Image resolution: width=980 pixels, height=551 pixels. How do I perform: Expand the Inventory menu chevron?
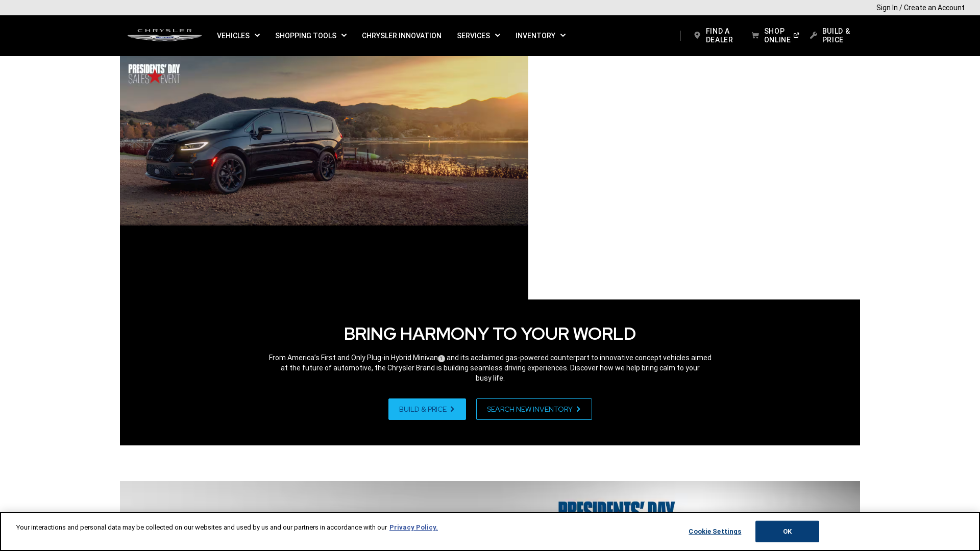click(x=563, y=36)
